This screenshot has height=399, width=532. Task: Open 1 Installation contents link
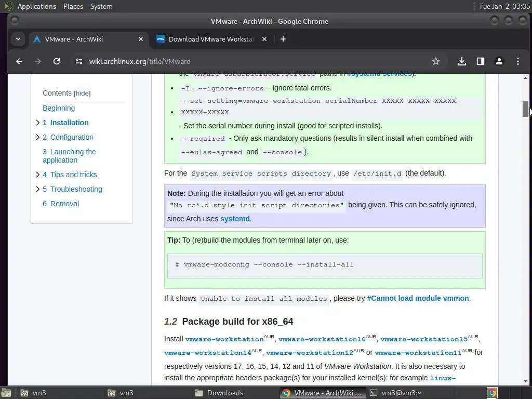(65, 123)
